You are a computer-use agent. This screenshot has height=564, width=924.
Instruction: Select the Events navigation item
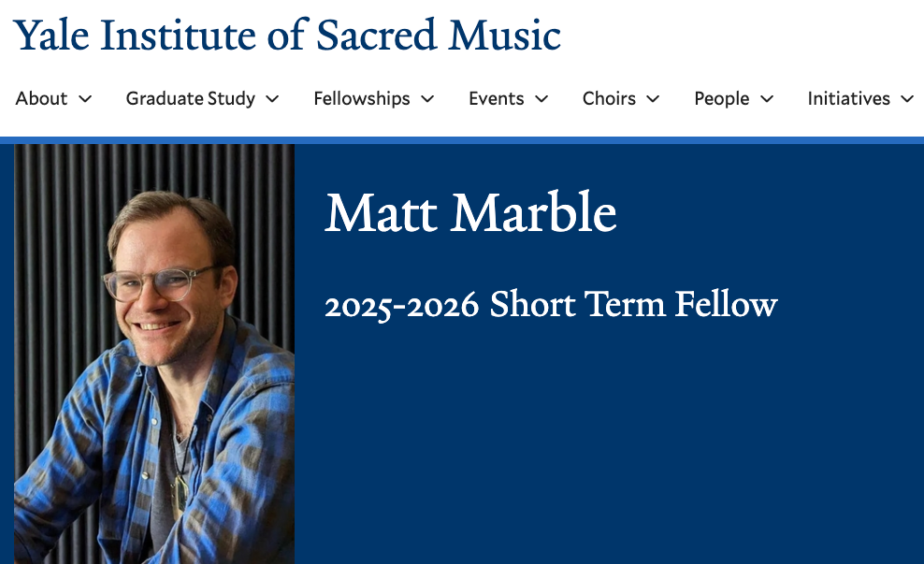tap(496, 98)
